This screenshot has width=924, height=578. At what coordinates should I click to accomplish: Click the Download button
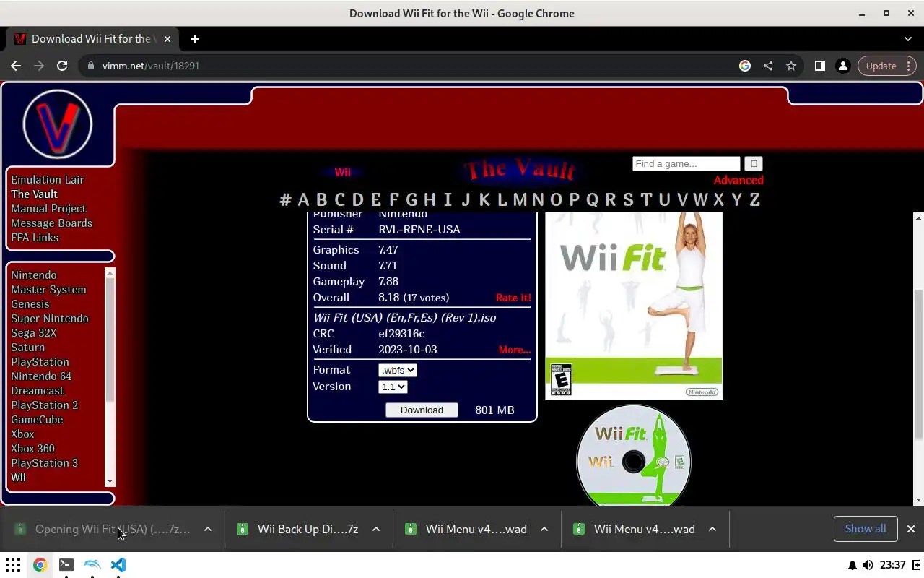point(422,410)
